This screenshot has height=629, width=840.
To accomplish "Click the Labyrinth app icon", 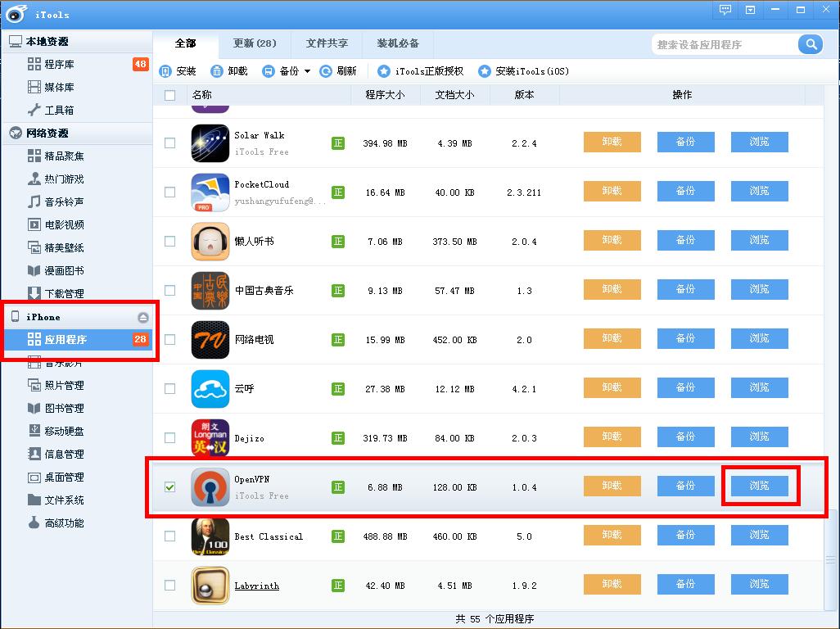I will point(210,586).
